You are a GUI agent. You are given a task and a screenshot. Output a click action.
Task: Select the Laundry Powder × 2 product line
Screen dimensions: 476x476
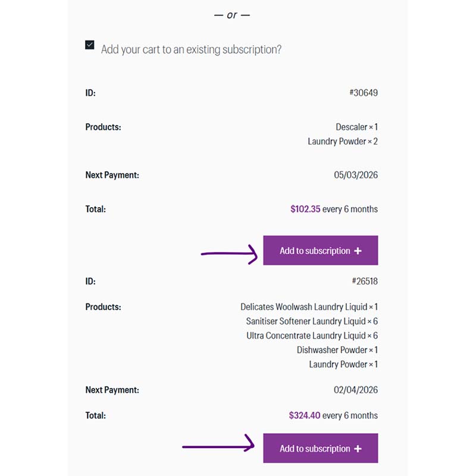coord(343,142)
